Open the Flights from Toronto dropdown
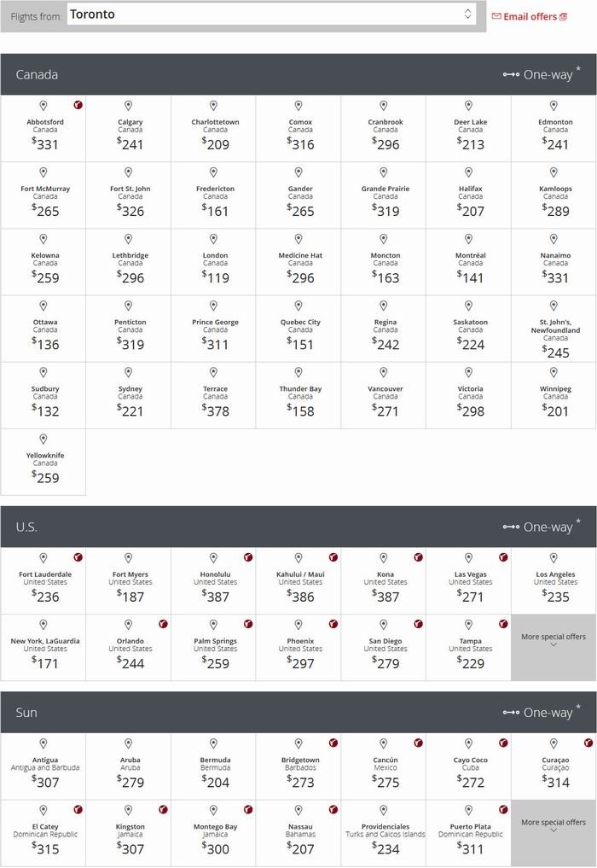The width and height of the screenshot is (597, 868). coord(270,15)
